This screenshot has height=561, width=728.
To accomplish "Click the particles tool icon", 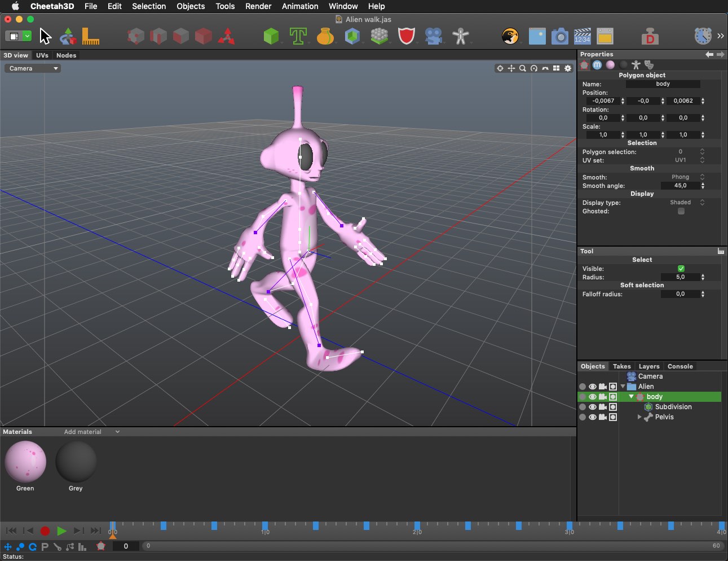I will [x=380, y=36].
